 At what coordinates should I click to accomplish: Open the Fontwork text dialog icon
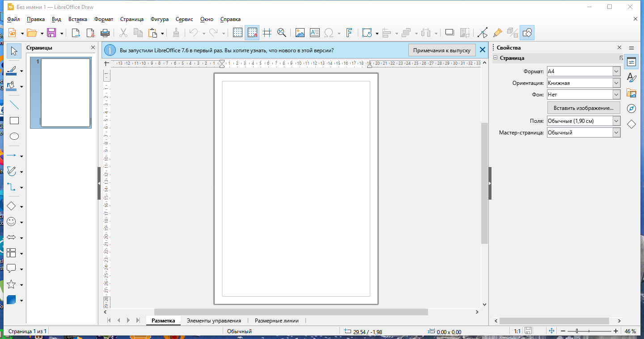(350, 33)
